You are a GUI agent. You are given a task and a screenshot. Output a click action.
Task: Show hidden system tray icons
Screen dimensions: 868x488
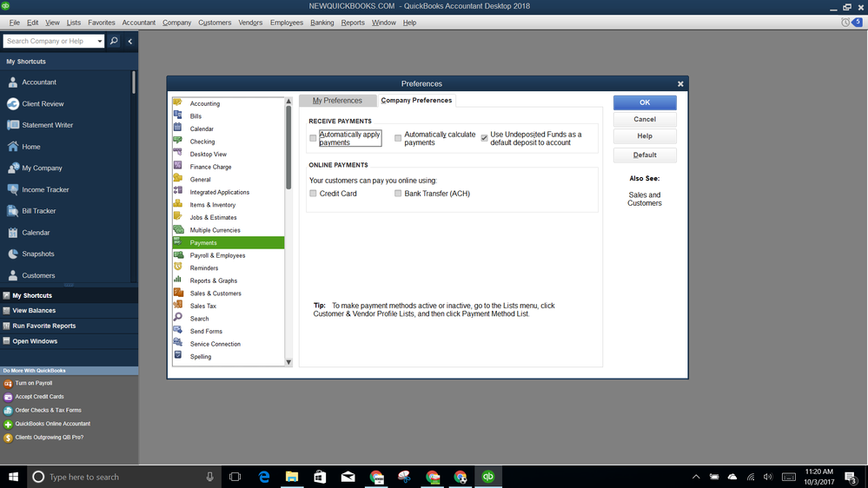696,477
